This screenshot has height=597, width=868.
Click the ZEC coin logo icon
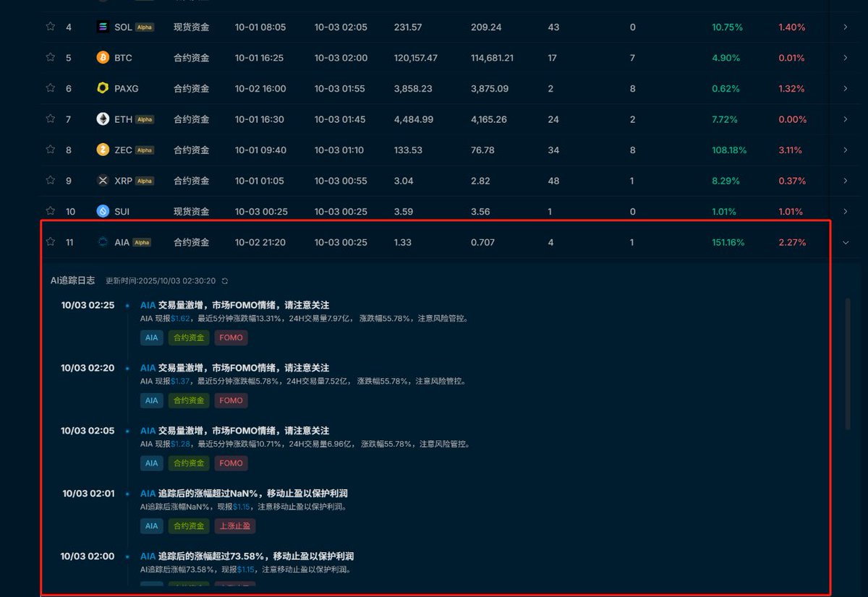pyautogui.click(x=103, y=150)
